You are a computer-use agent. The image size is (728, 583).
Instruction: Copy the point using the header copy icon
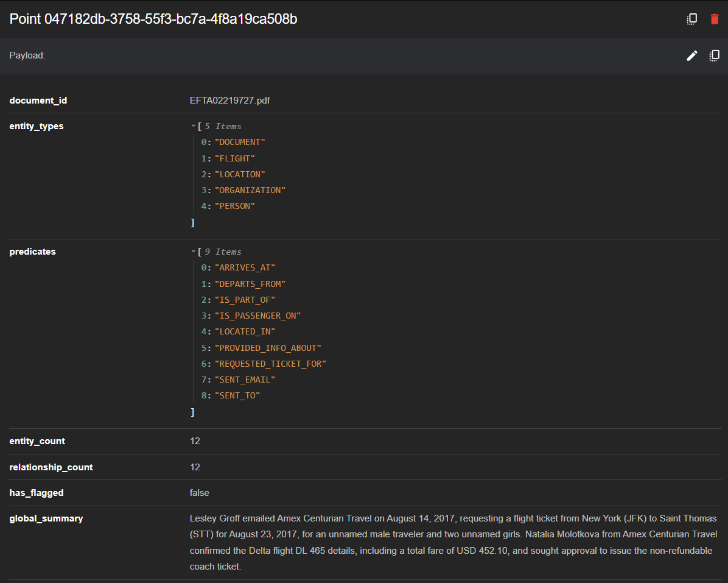pyautogui.click(x=691, y=19)
